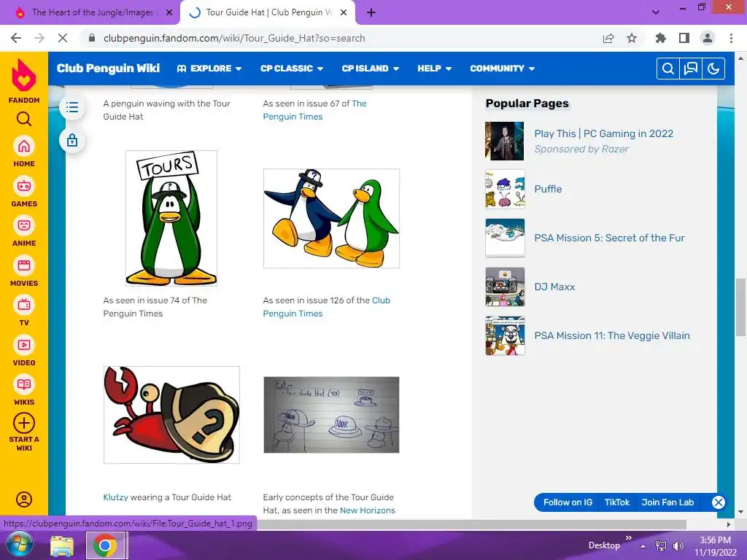
Task: Open Chrome three-dot menu
Action: coord(731,38)
